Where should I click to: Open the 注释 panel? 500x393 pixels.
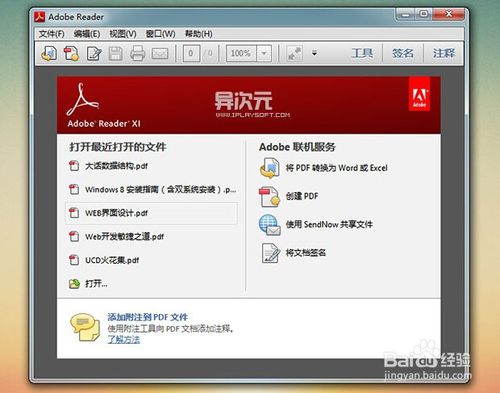(444, 53)
